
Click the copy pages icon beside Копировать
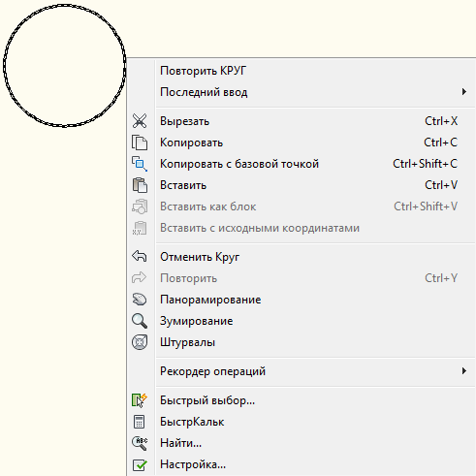pos(140,143)
